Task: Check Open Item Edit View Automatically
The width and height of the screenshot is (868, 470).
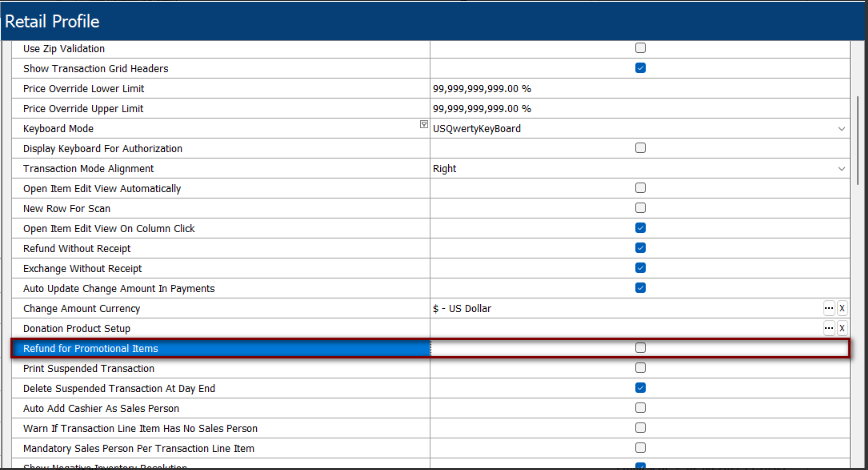Action: pyautogui.click(x=640, y=188)
